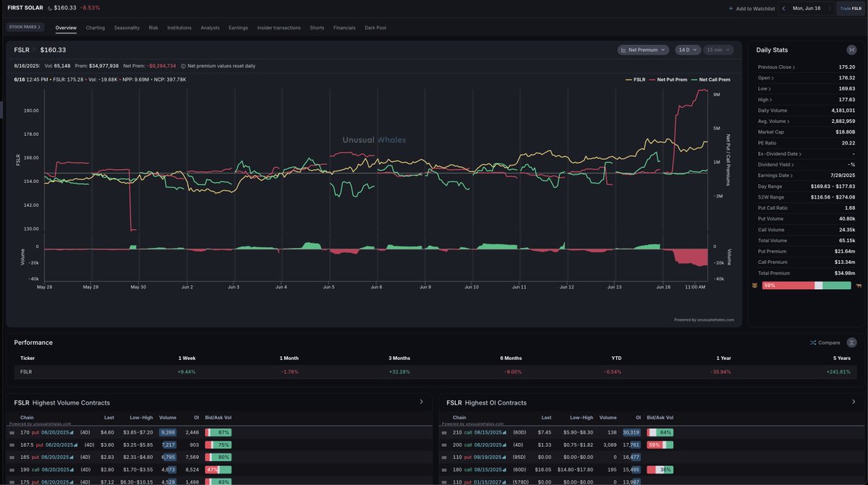
Task: Open the Net Premium dropdown
Action: (642, 50)
